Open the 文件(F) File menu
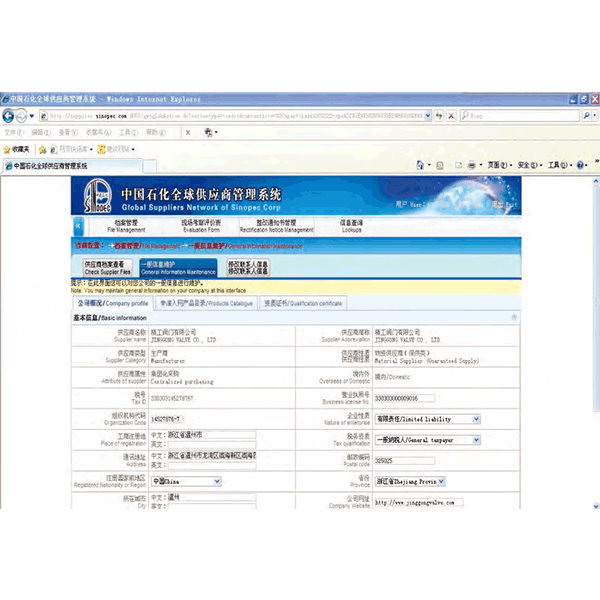The height and width of the screenshot is (600, 600). pos(14,132)
